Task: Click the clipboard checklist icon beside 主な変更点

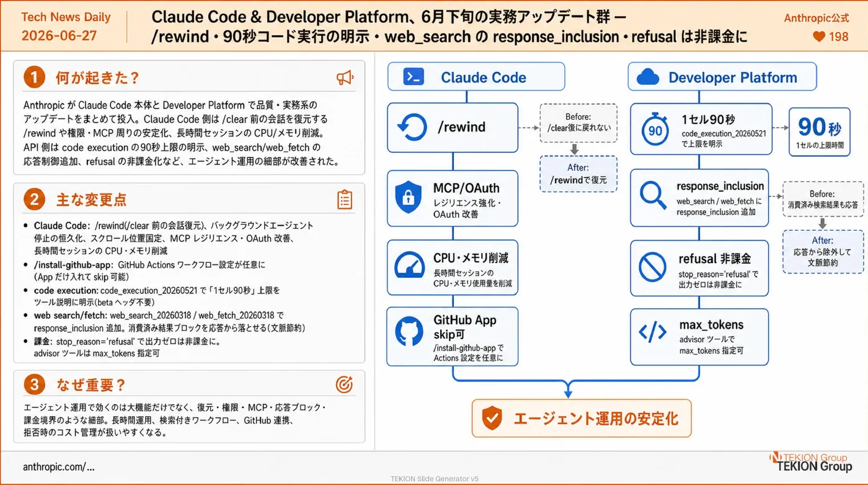Action: [345, 200]
